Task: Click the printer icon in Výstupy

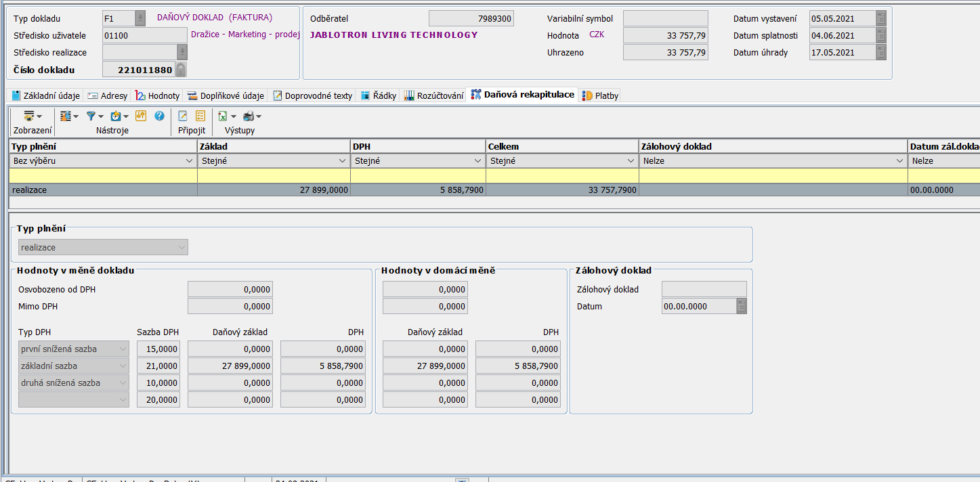Action: [x=249, y=116]
